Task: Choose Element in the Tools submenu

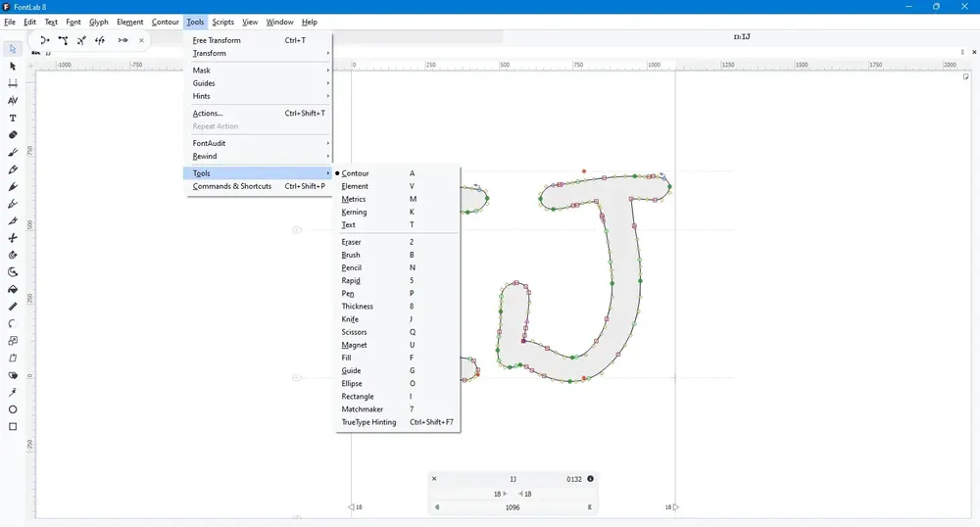Action: [x=398, y=186]
